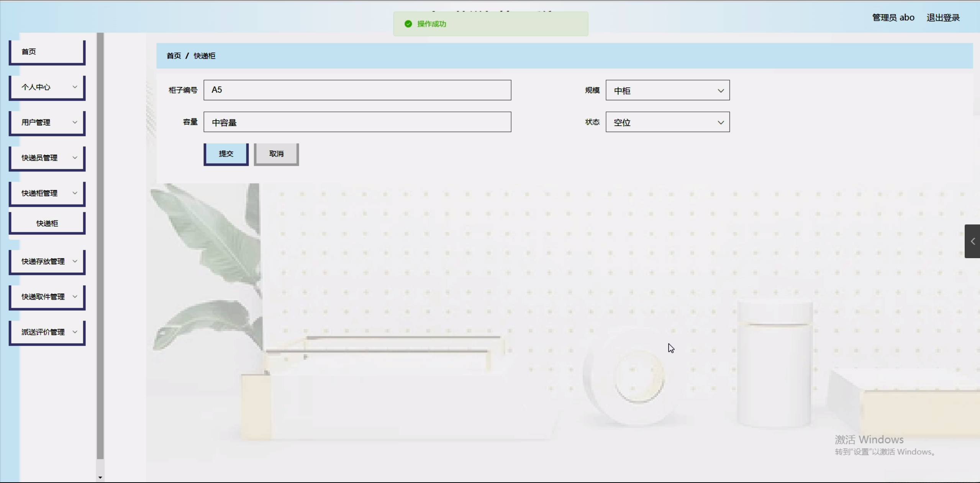
Task: Expand 个人中心 chevron in sidebar
Action: click(x=75, y=87)
